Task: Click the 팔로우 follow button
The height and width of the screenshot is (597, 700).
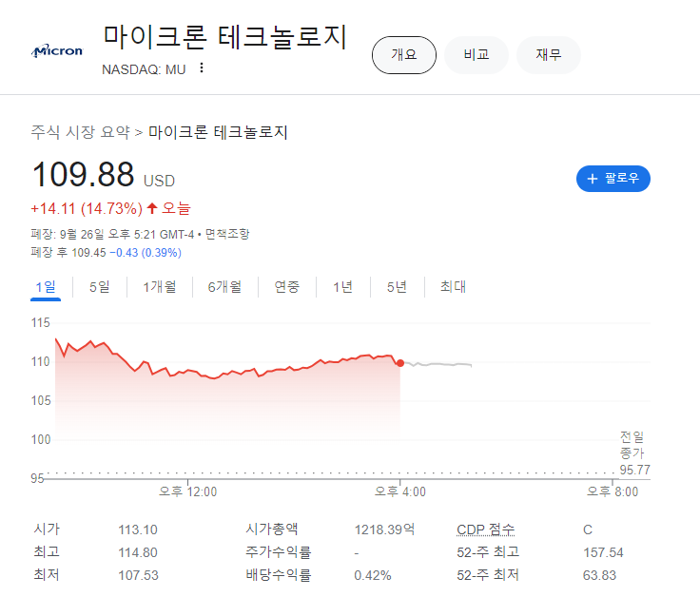Action: click(x=612, y=179)
